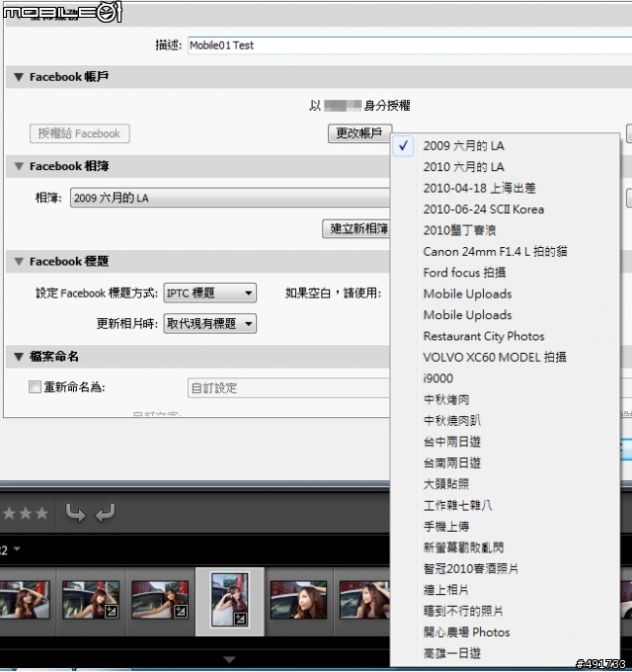
Task: Select album 2010墾丁春浪
Action: coord(506,230)
